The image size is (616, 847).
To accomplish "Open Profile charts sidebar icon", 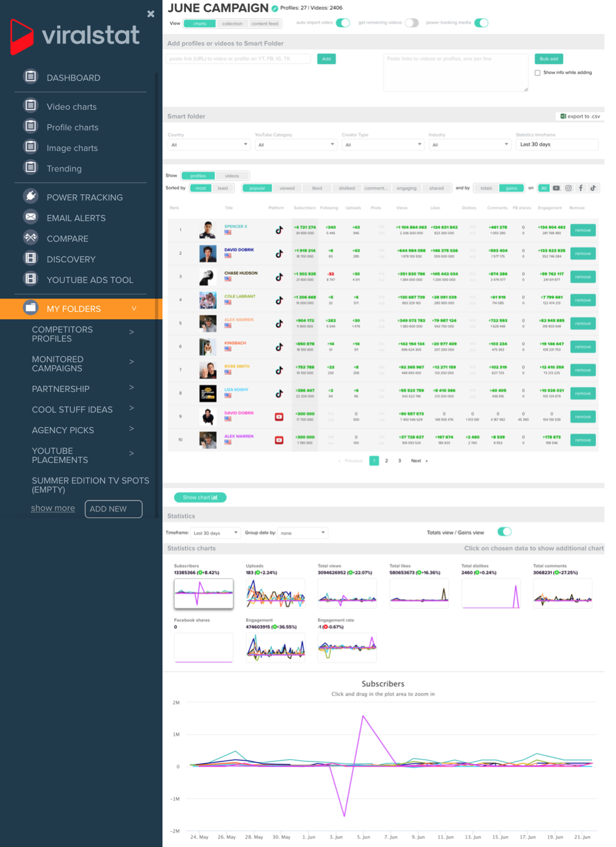I will point(30,126).
